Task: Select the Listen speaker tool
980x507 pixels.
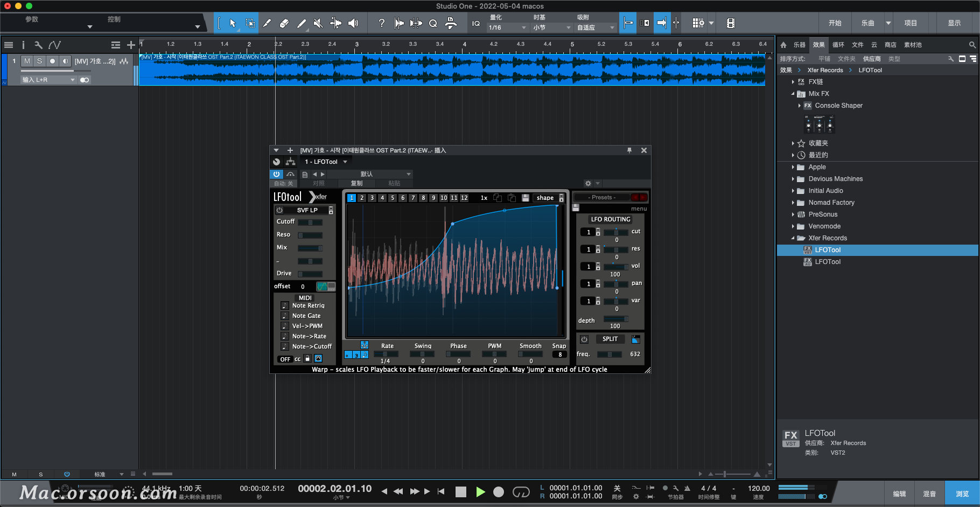Action: pyautogui.click(x=353, y=23)
